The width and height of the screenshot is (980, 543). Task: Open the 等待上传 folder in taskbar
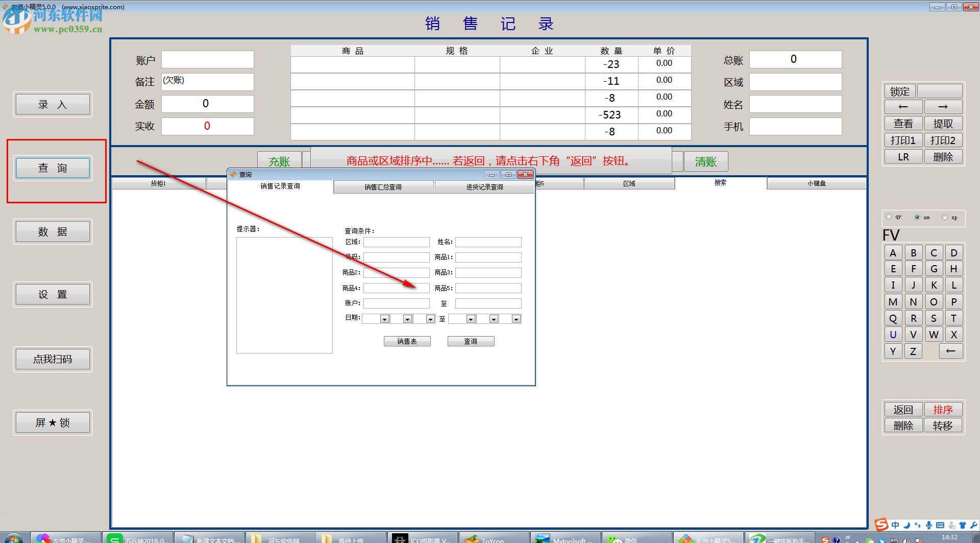[351, 538]
